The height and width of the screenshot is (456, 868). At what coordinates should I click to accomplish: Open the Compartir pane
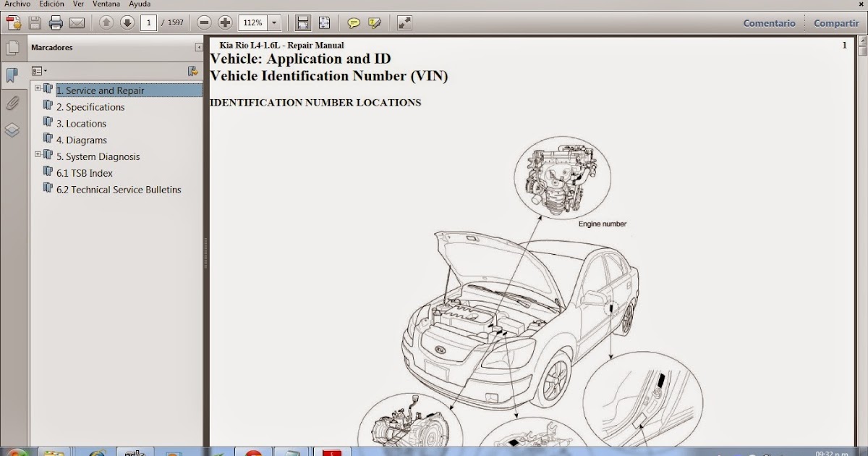pyautogui.click(x=836, y=23)
